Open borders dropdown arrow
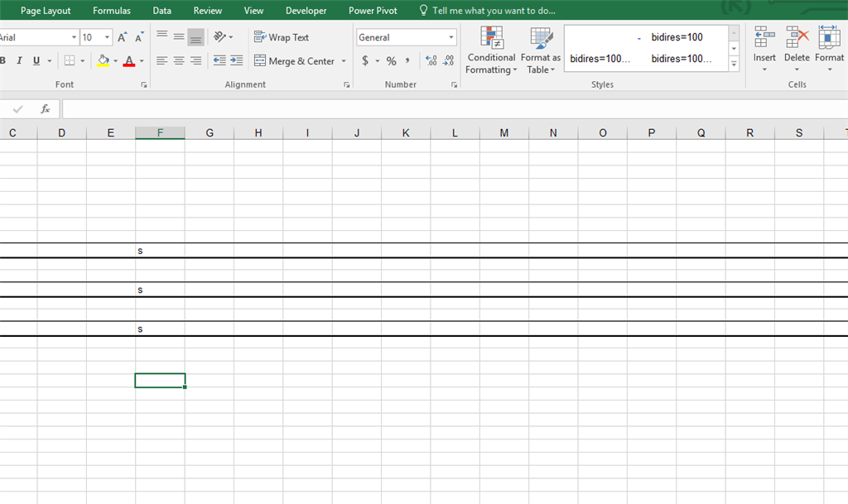This screenshot has width=848, height=504. coord(82,61)
